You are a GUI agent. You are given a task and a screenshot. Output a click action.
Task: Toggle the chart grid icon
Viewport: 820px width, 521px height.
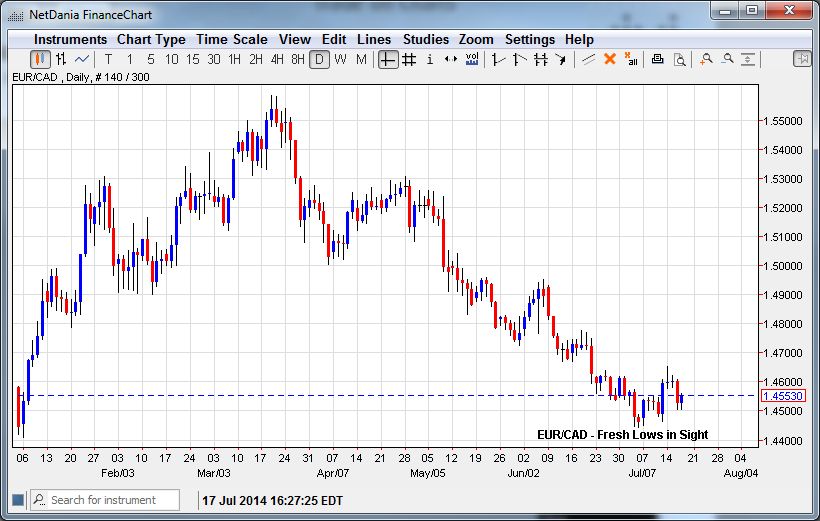[409, 60]
